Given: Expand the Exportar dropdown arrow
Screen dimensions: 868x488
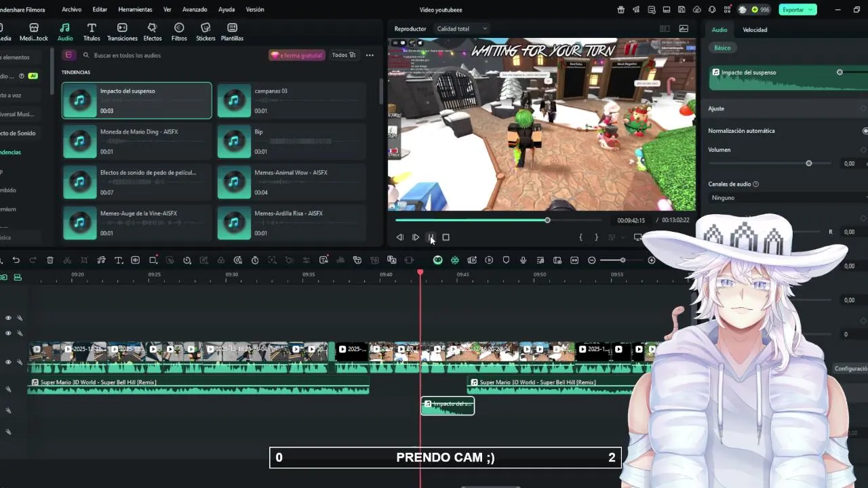Looking at the screenshot, I should (811, 9).
